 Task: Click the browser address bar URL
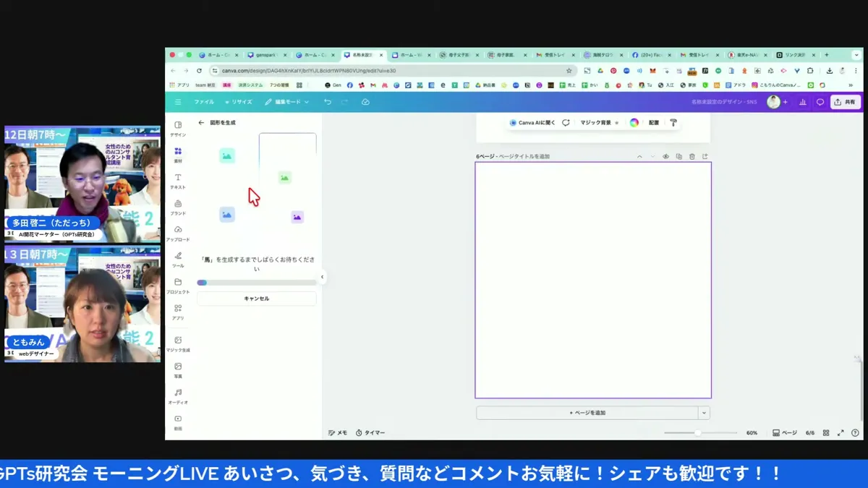[309, 71]
